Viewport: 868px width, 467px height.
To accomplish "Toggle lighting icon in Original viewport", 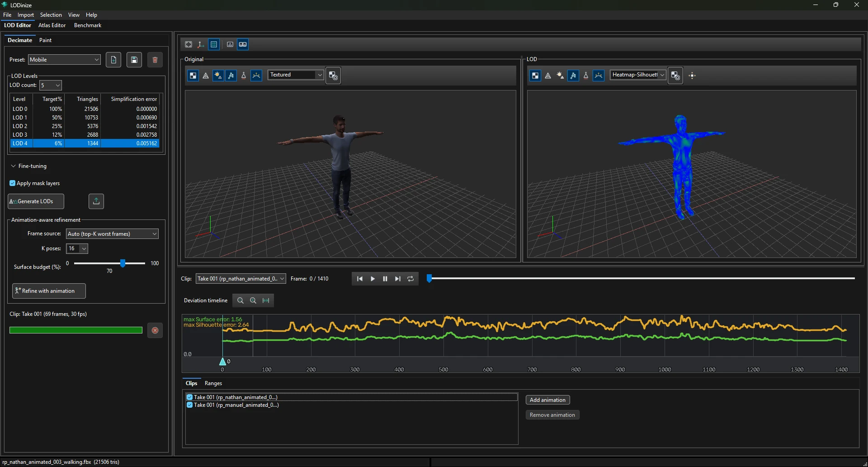I will click(218, 76).
